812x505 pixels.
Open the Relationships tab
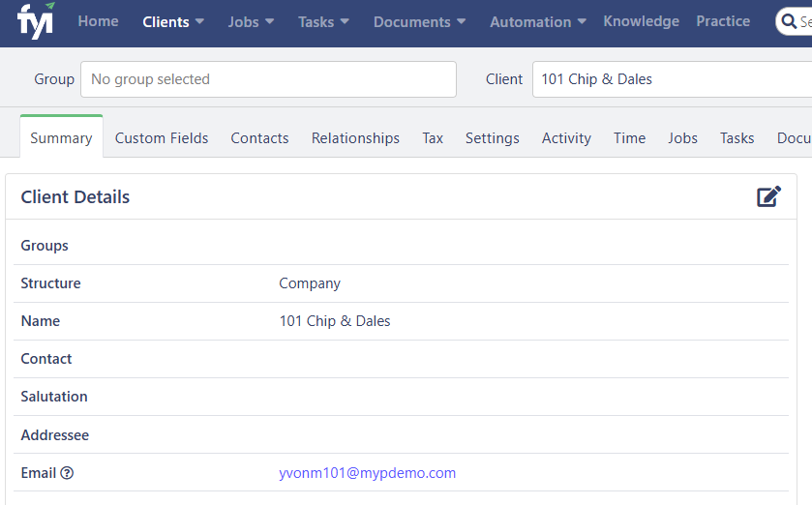click(355, 138)
